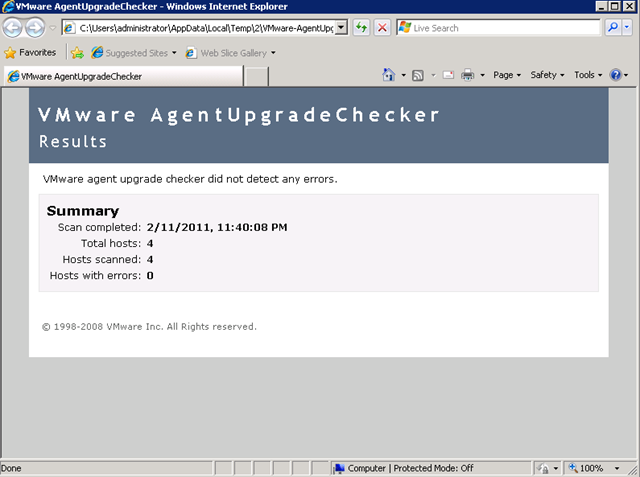Open the zoom level 100% button
This screenshot has width=640, height=477.
(x=586, y=468)
